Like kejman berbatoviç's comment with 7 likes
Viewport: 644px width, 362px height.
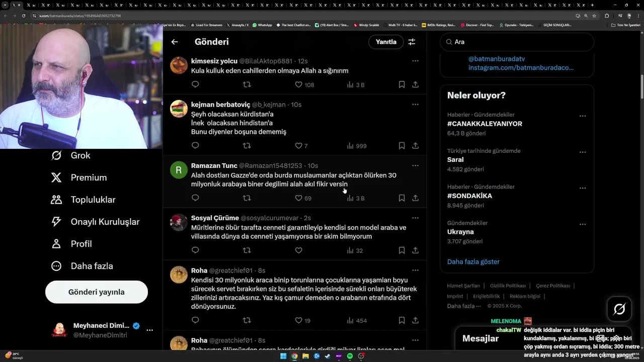pos(301,146)
